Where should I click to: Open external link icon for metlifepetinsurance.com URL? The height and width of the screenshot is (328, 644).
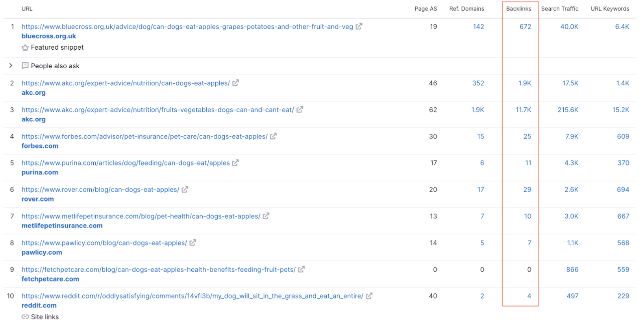pyautogui.click(x=266, y=216)
